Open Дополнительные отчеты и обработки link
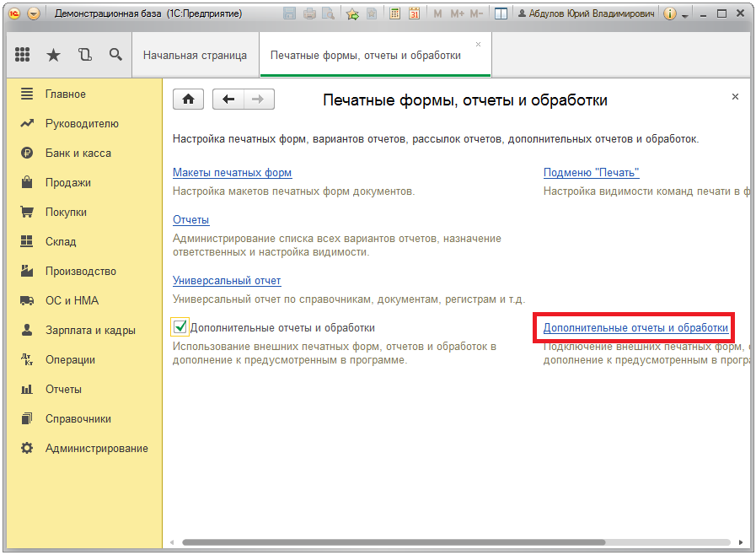 (635, 328)
